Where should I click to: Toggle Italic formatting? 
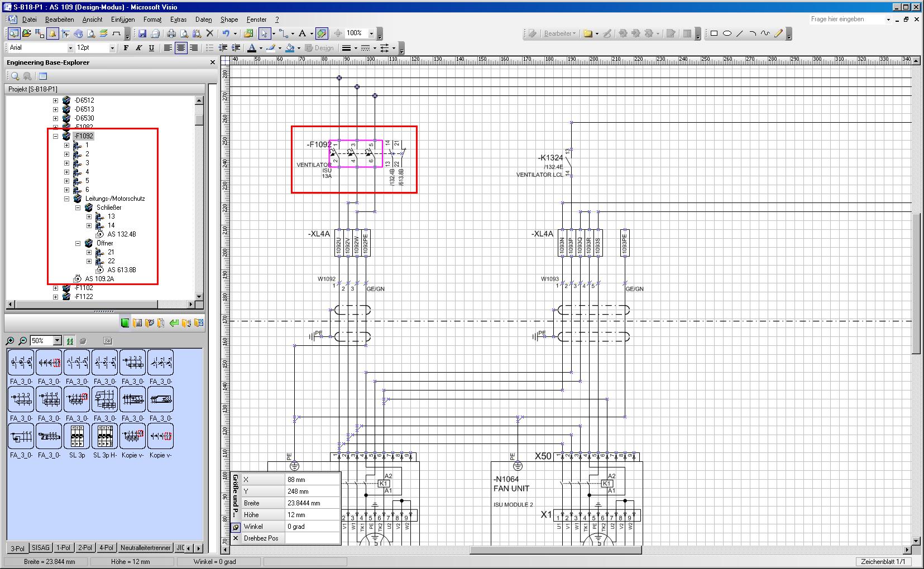tap(138, 48)
